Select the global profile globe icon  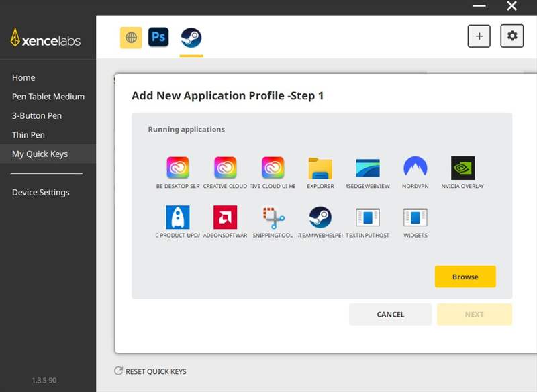point(131,38)
